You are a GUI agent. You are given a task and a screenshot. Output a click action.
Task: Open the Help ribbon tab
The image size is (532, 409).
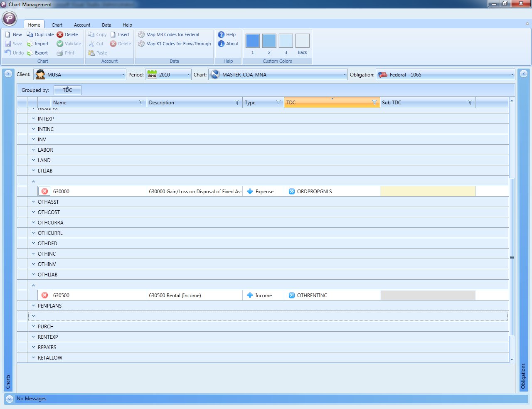[x=128, y=25]
